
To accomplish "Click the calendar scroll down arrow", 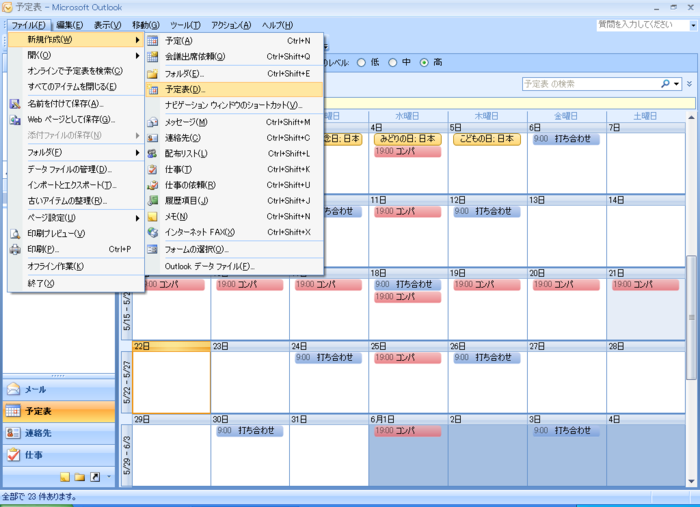I will tap(691, 481).
